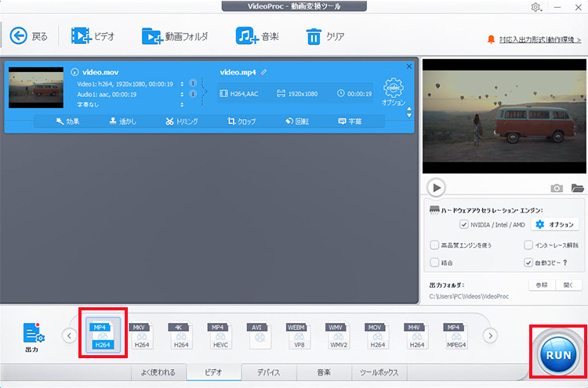Show info for video.mov
588x388 pixels.
(x=74, y=72)
